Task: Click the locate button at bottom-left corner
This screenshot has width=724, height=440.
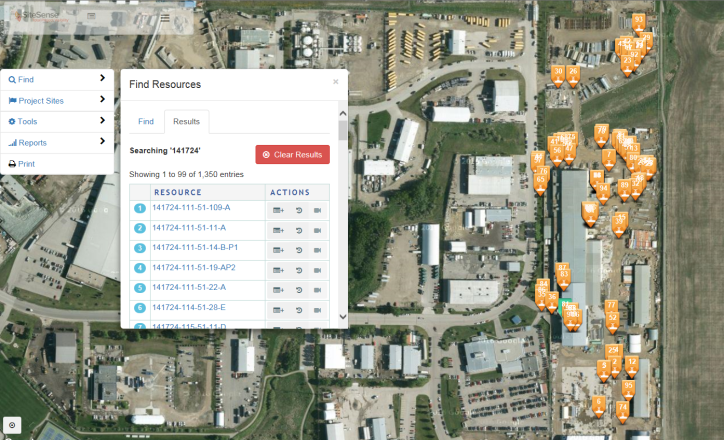Action: (x=11, y=425)
